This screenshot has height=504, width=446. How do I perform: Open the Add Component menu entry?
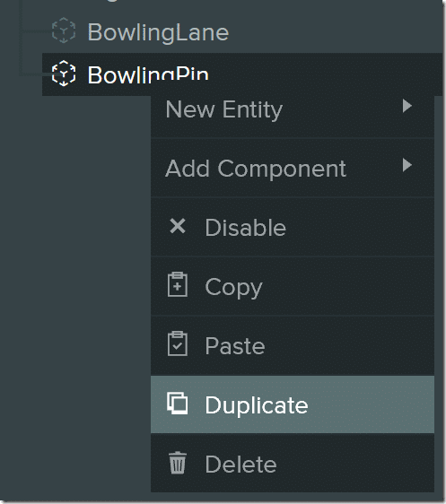pyautogui.click(x=293, y=168)
